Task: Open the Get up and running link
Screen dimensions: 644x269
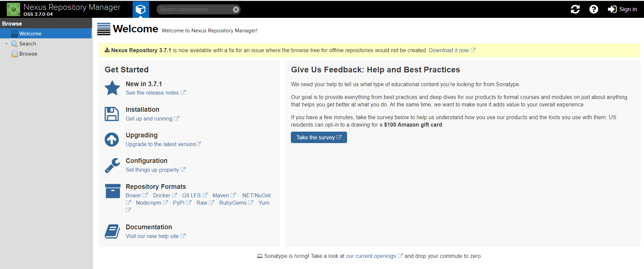Action: [x=149, y=119]
